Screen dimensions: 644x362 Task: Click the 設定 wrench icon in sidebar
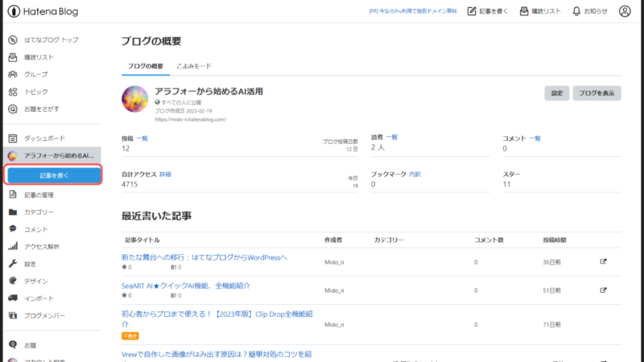tap(13, 264)
